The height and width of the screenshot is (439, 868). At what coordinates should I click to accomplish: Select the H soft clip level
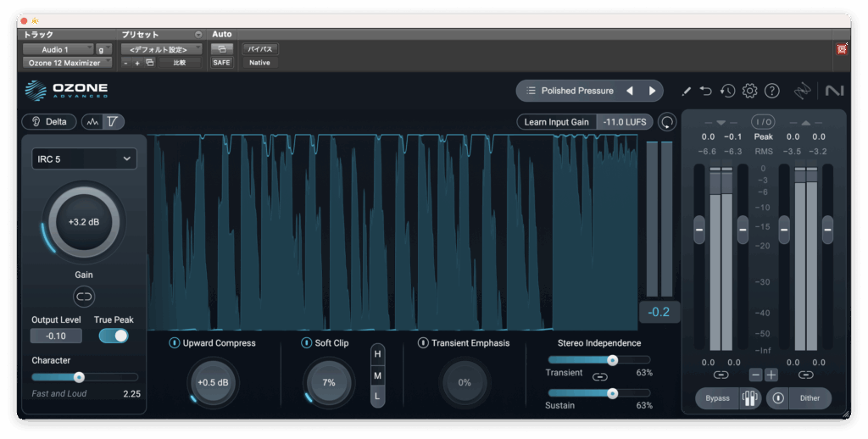377,353
